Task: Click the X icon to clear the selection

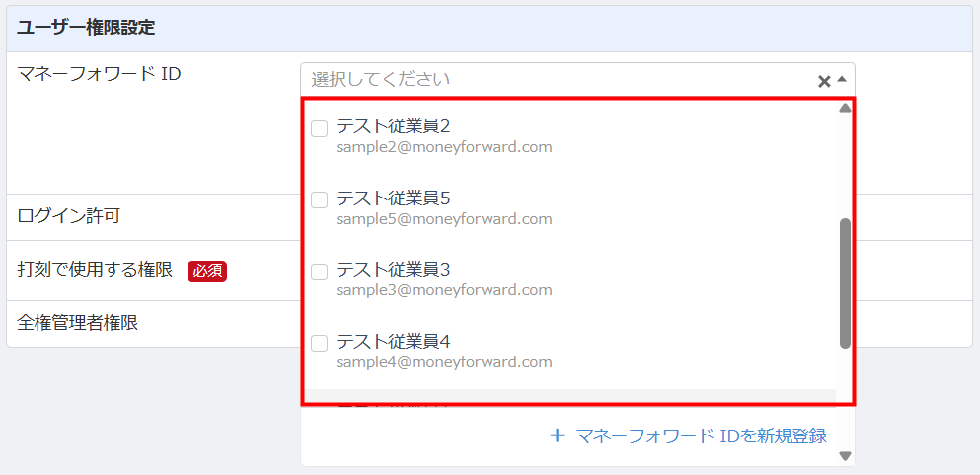Action: pyautogui.click(x=823, y=81)
